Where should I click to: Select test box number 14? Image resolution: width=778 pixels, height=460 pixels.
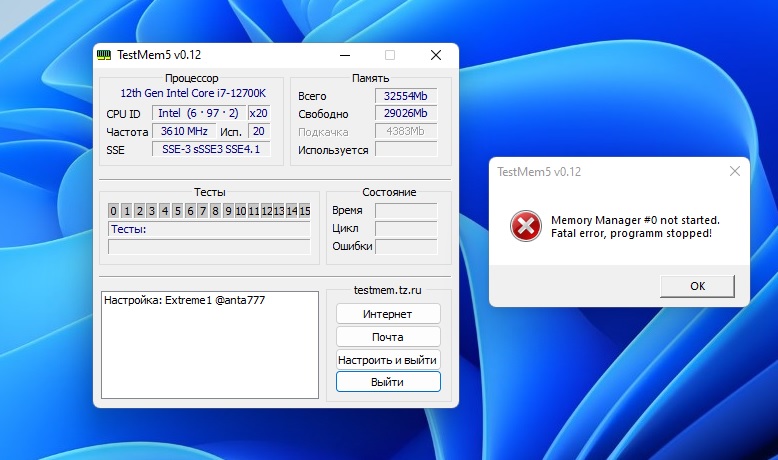click(x=292, y=211)
